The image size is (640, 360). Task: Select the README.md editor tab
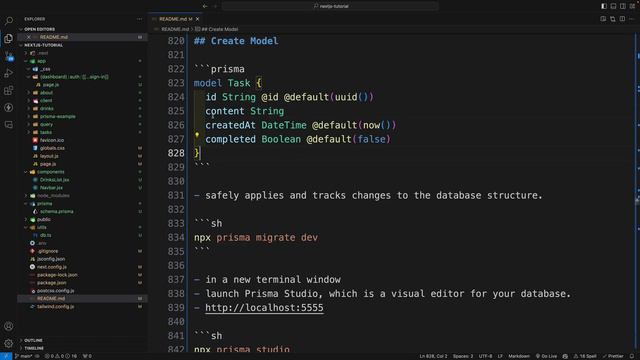176,19
